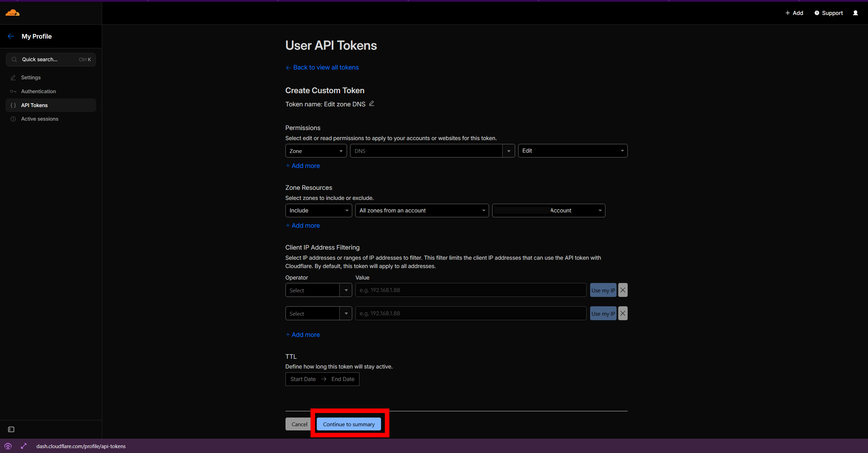868x453 pixels.
Task: Click the Start Date field under TTL
Action: pos(303,379)
